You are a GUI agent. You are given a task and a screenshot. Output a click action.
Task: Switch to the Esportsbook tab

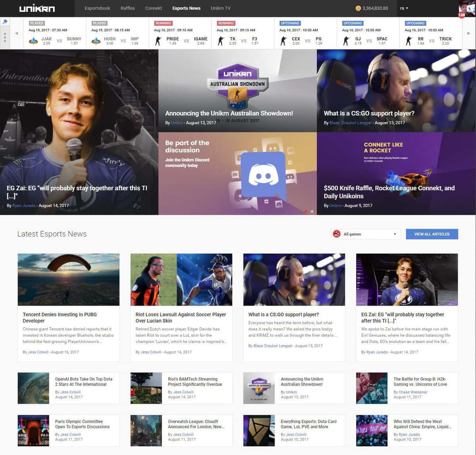coord(97,8)
